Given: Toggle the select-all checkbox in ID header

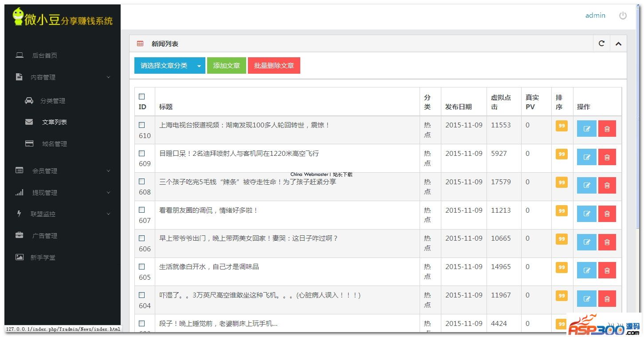Looking at the screenshot, I should 142,97.
